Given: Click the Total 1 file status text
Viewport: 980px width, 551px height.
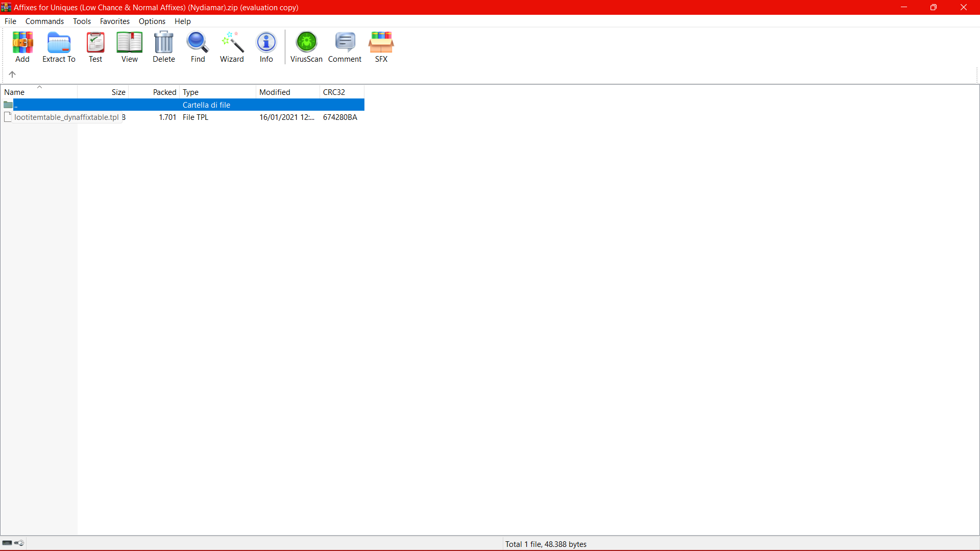Looking at the screenshot, I should [x=546, y=544].
